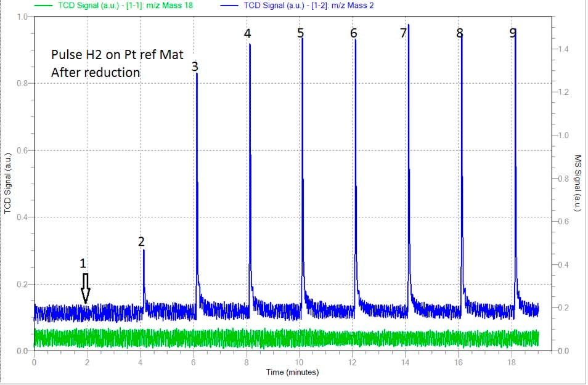Select peak label number 8
This screenshot has height=385, width=588.
point(459,33)
